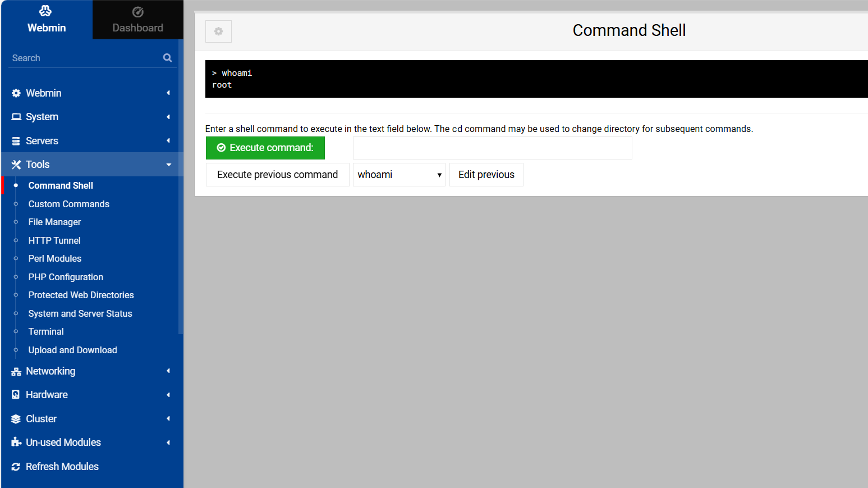Click the Edit previous button
The height and width of the screenshot is (488, 868).
486,175
